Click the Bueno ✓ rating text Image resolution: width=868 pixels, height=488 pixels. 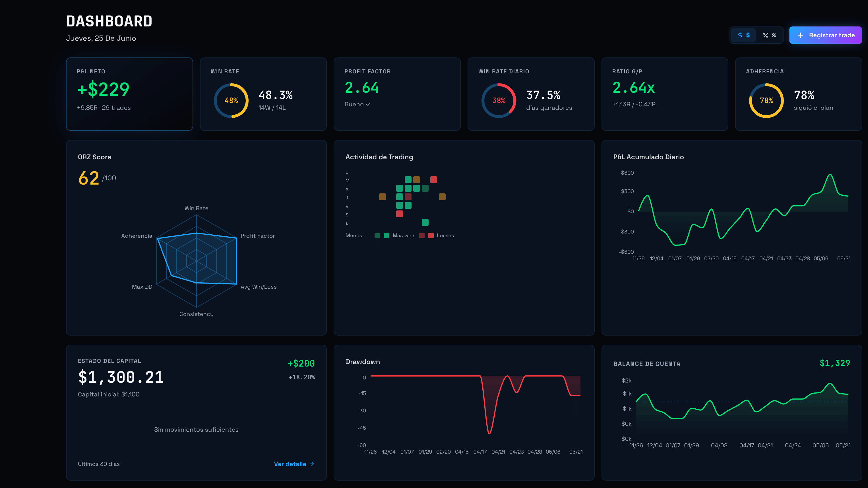[x=357, y=104]
